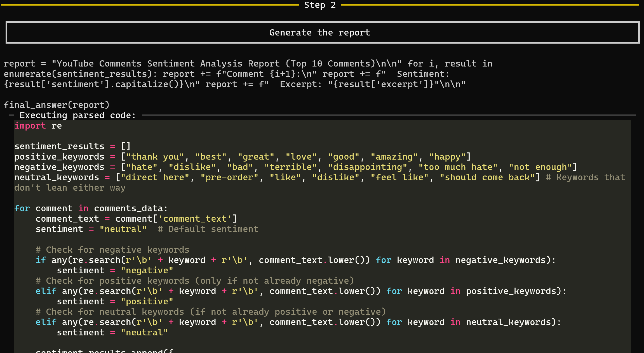Click the 'Step 2' header label
Viewport: 644px width, 353px height.
click(x=320, y=5)
